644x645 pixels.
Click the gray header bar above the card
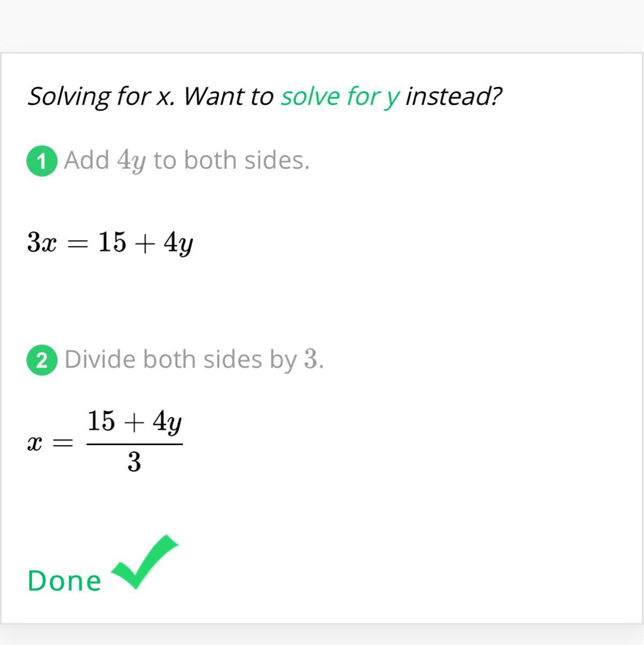coord(322,26)
